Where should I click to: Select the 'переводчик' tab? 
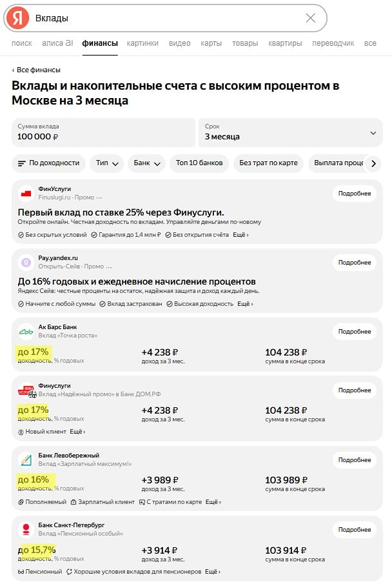pyautogui.click(x=332, y=43)
